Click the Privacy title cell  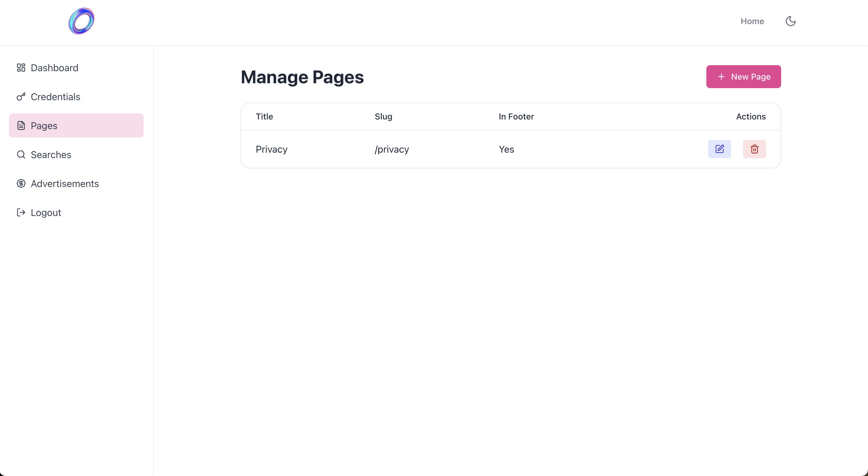coord(271,149)
